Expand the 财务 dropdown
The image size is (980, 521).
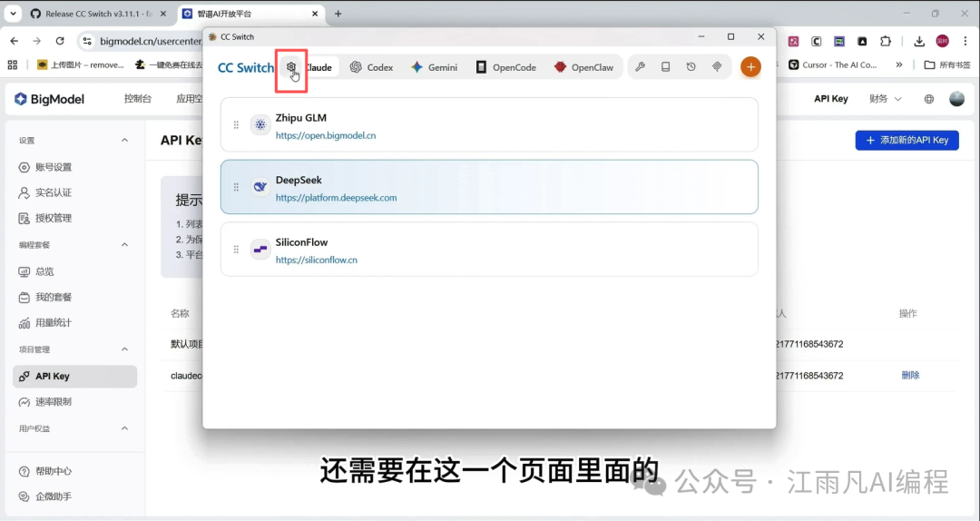(x=885, y=99)
